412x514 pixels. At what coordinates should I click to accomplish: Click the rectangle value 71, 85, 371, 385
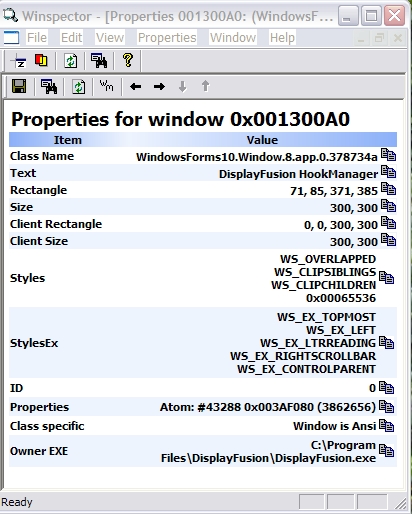(x=334, y=191)
